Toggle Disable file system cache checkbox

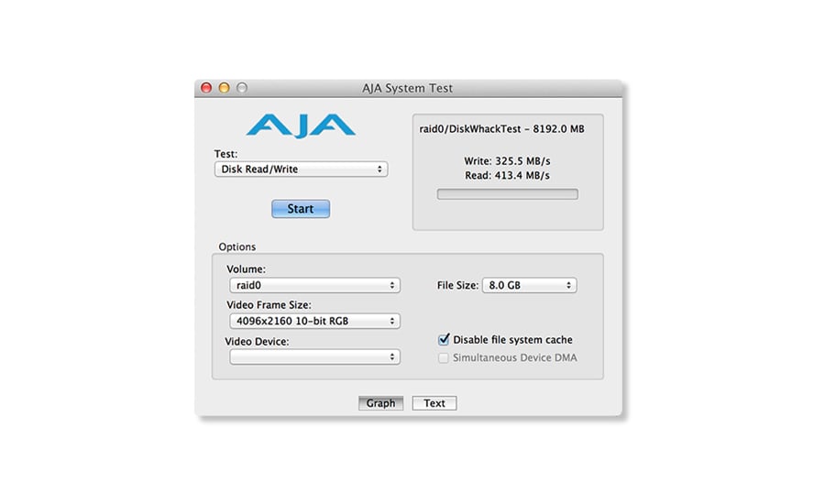pos(444,339)
